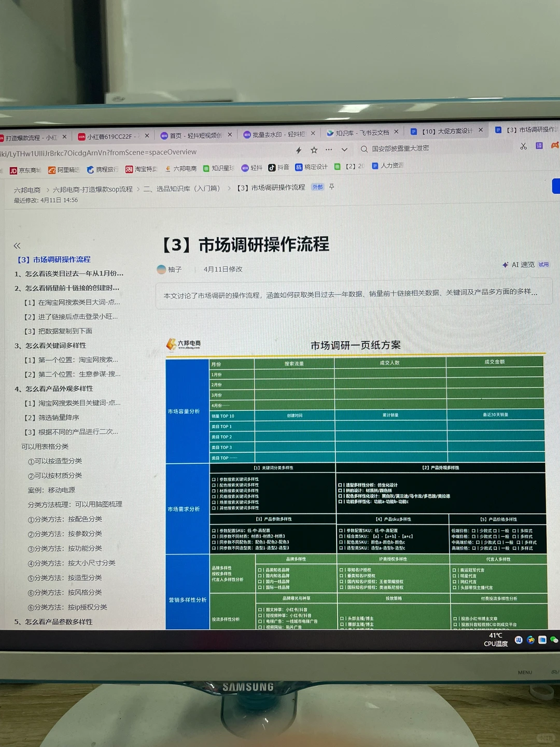Close the 首页 - 轻抖短视频 tab
Viewport: 560px width, 747px height.
point(230,134)
